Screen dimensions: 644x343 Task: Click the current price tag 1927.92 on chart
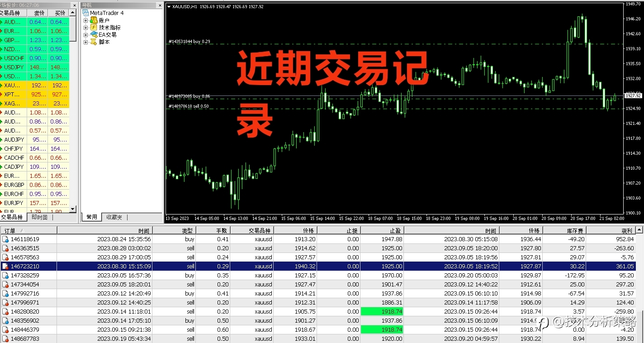[633, 96]
